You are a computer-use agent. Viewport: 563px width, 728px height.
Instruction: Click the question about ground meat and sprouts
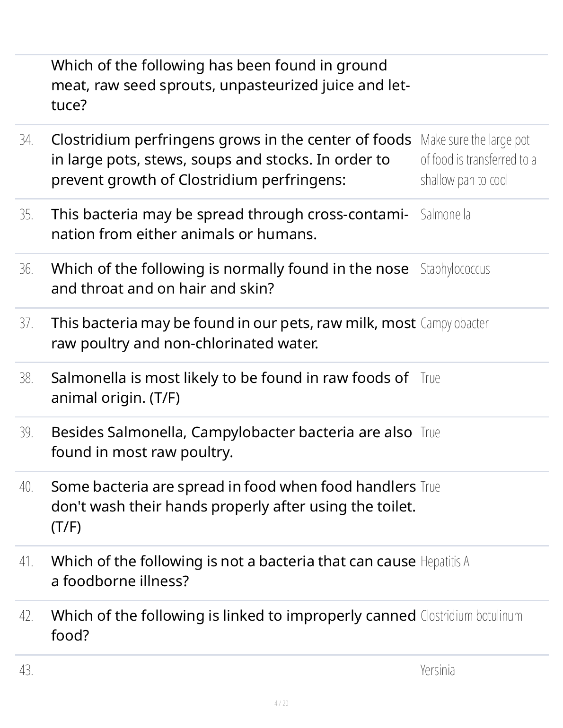[230, 85]
